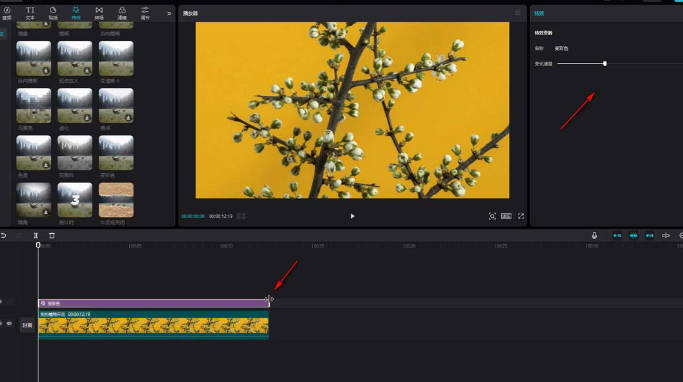The image size is (683, 382).
Task: Play the video in the preview
Action: pyautogui.click(x=352, y=216)
